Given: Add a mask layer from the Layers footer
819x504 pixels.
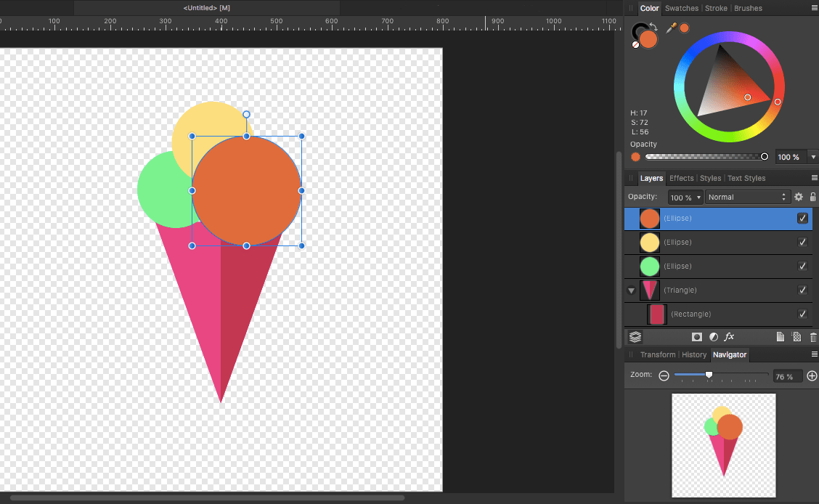Looking at the screenshot, I should pos(697,337).
